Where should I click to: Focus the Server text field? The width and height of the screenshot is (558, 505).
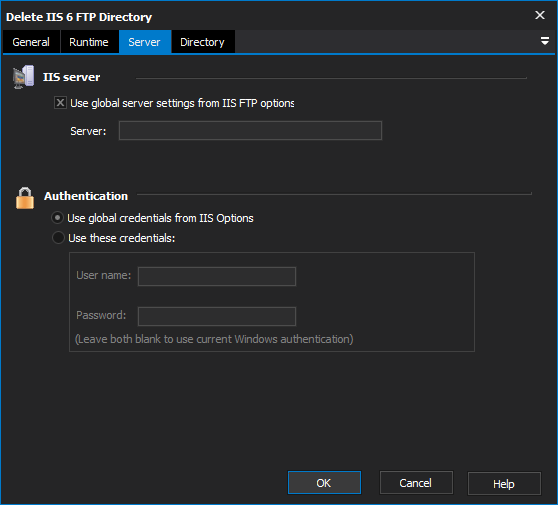pyautogui.click(x=250, y=131)
